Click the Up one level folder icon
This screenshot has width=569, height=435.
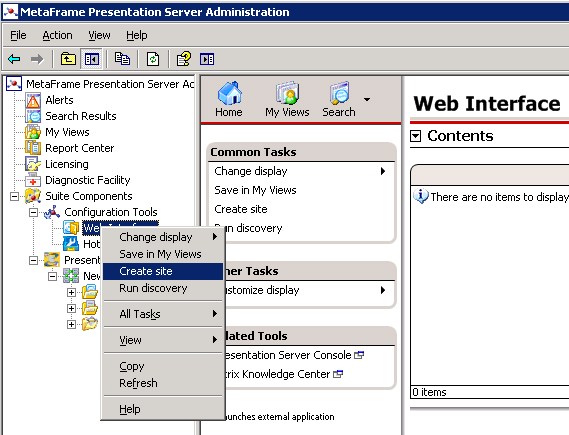coord(68,59)
